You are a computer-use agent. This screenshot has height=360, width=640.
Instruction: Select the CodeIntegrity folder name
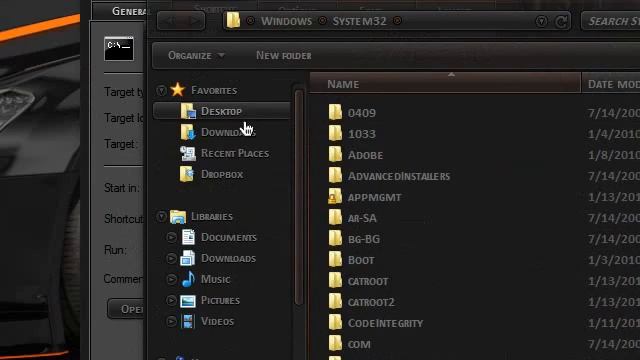click(x=385, y=323)
